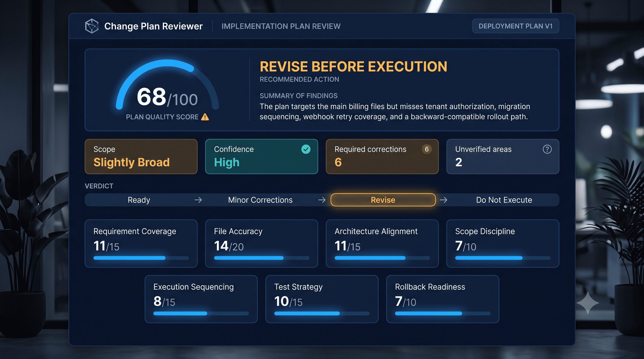Click the help question mark on Unverified areas
Image resolution: width=644 pixels, height=359 pixels.
pyautogui.click(x=547, y=149)
